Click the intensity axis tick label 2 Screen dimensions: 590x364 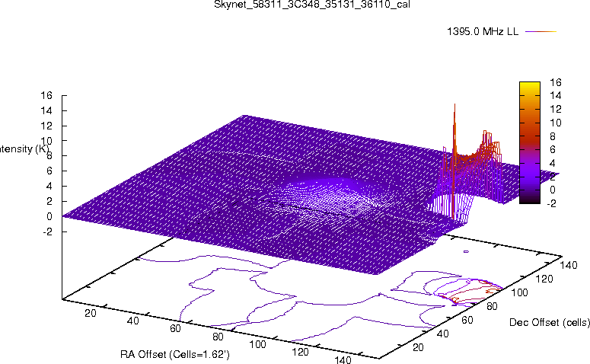pyautogui.click(x=49, y=201)
